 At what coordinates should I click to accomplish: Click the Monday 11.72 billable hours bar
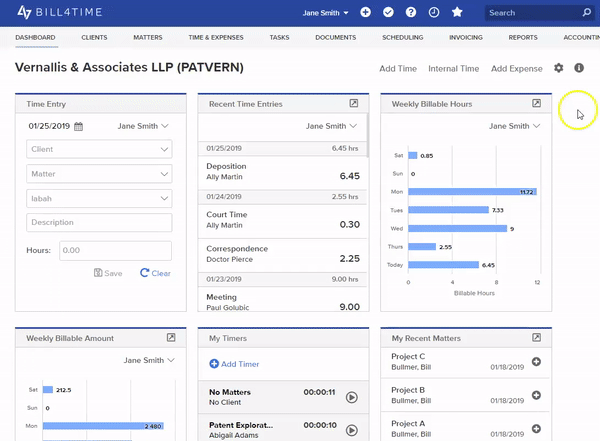click(x=472, y=192)
